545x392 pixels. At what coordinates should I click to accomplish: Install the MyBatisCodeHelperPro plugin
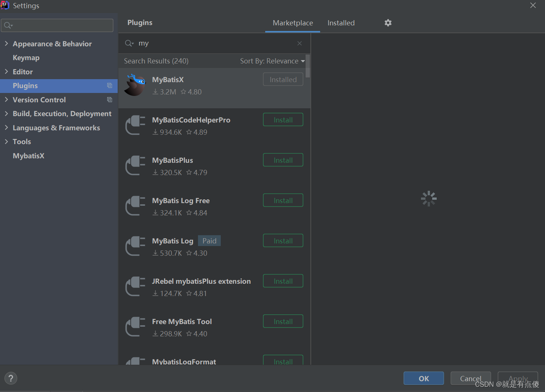point(283,120)
